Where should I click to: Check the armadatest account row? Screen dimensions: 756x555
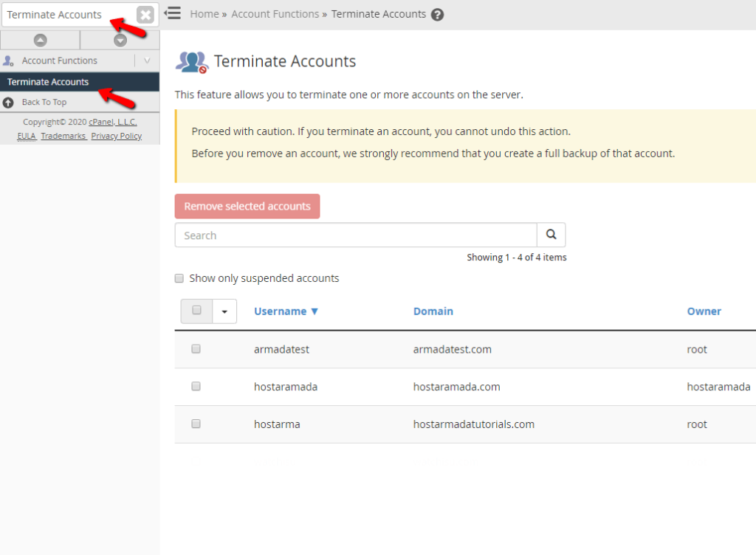(x=196, y=348)
